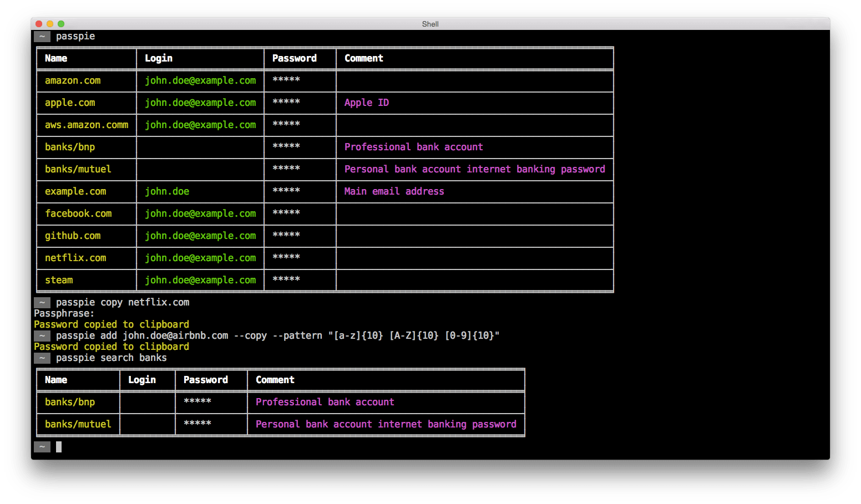The width and height of the screenshot is (861, 504).
Task: Click the masked password for amazon.com
Action: click(x=286, y=79)
